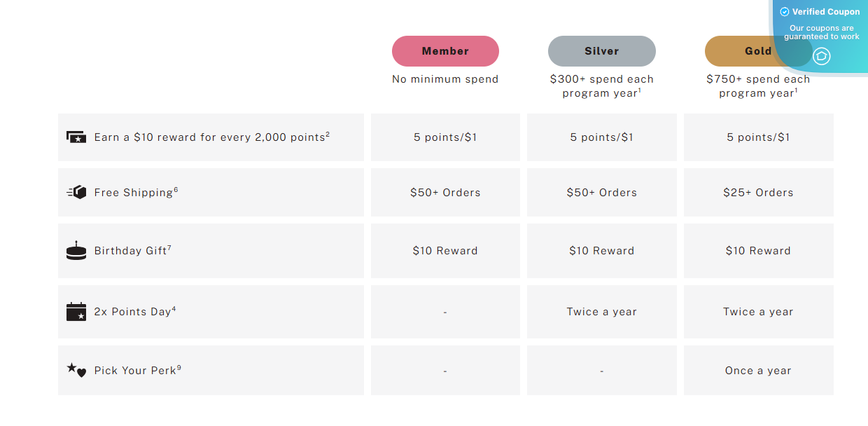
Task: Open footnote 2 after 2,000 points
Action: [328, 134]
